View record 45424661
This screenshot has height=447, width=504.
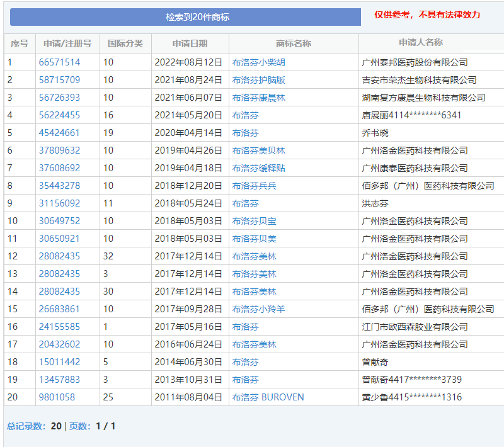pos(59,133)
